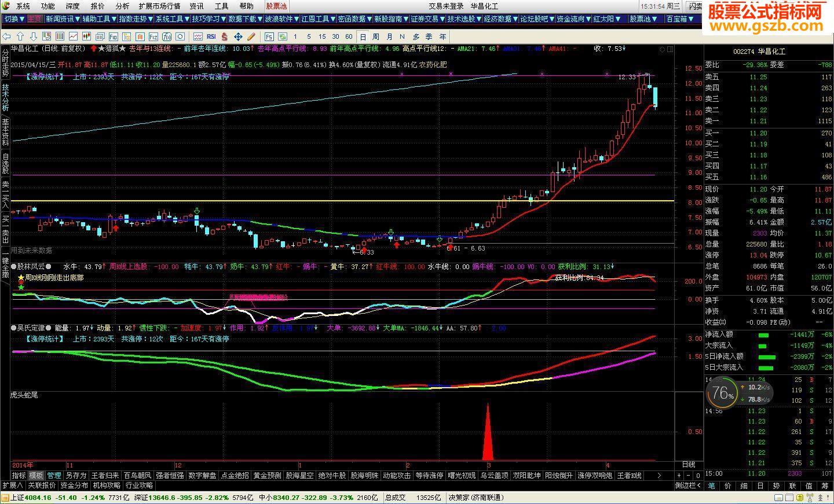Click the RSI indicator icon
834x504 pixels.
point(211,36)
